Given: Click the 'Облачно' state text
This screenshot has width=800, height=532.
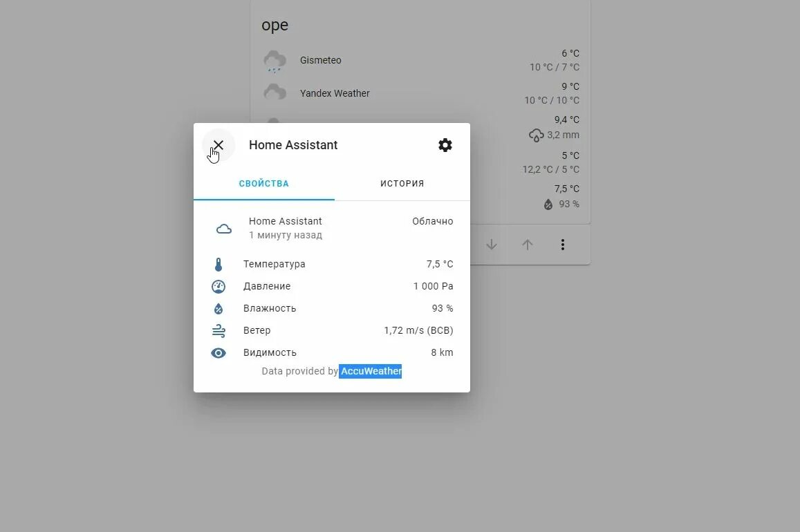Looking at the screenshot, I should tap(433, 221).
